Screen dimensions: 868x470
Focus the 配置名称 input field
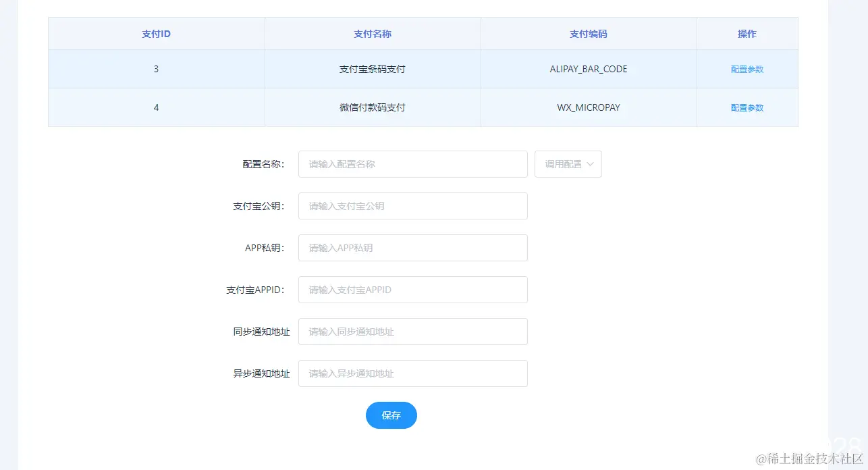[x=413, y=164]
